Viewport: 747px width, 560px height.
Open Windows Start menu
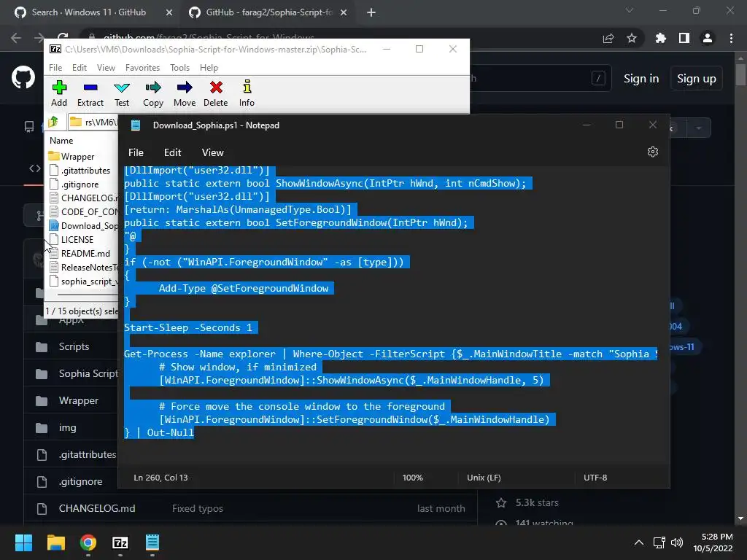pos(23,542)
